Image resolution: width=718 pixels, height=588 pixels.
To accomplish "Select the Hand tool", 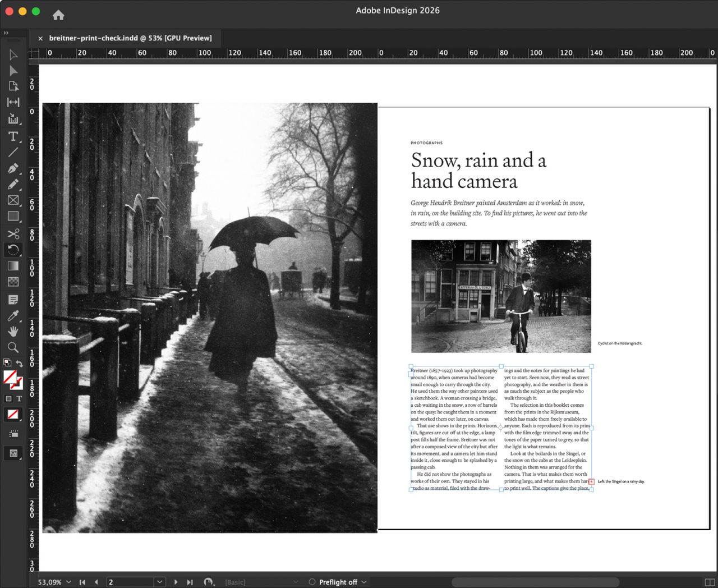I will [x=13, y=331].
